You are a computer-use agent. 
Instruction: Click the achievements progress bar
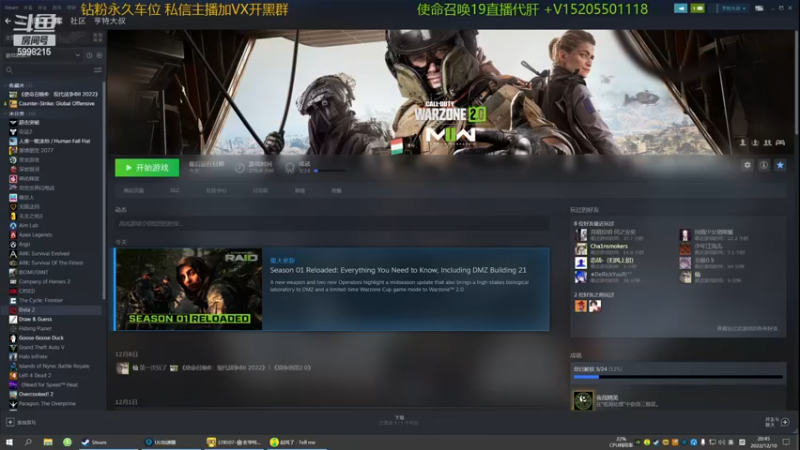click(678, 377)
